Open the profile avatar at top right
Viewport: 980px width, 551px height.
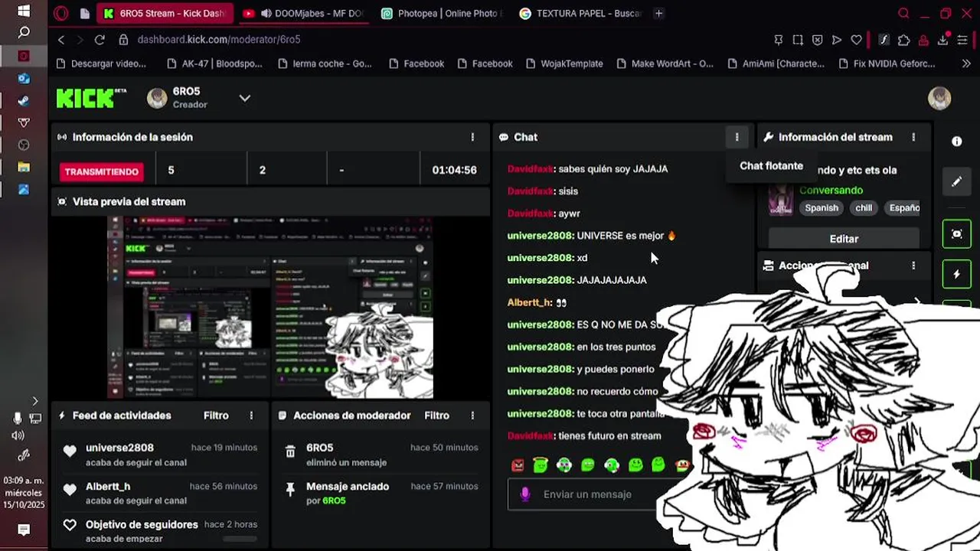(939, 98)
